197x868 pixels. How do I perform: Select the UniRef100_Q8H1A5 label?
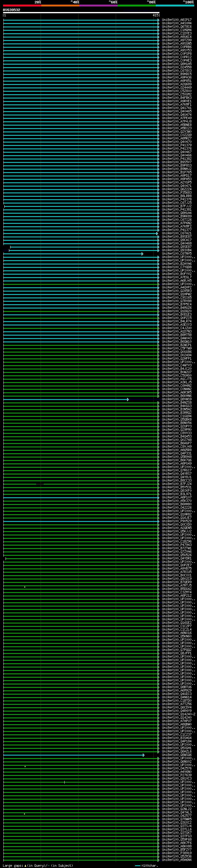tap(176, 64)
